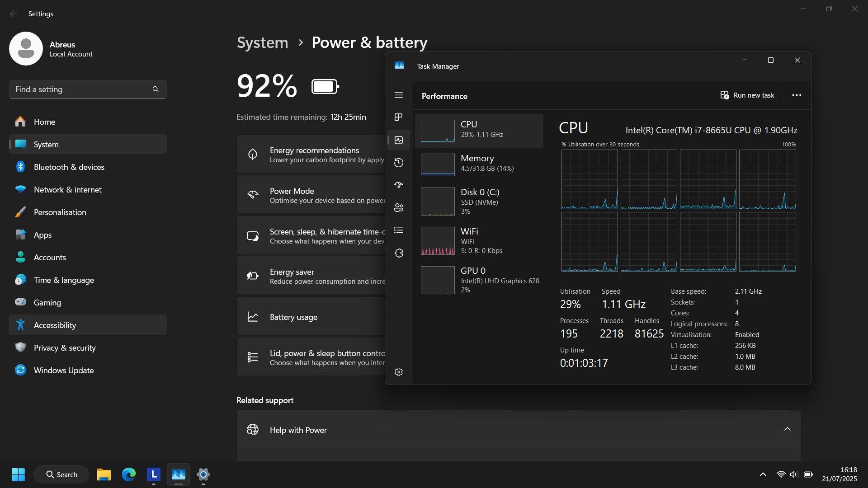Viewport: 868px width, 488px height.
Task: Open Startup apps page in Task Manager
Action: (x=398, y=185)
